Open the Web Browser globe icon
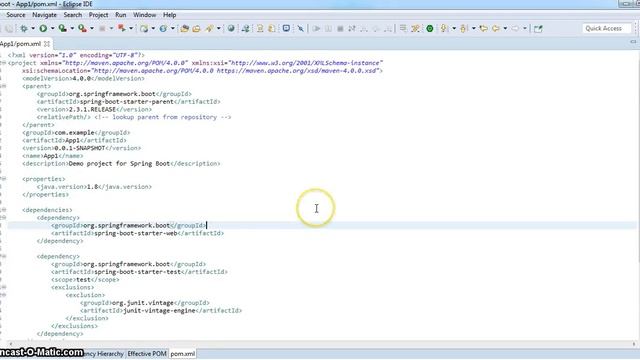 tap(231, 29)
